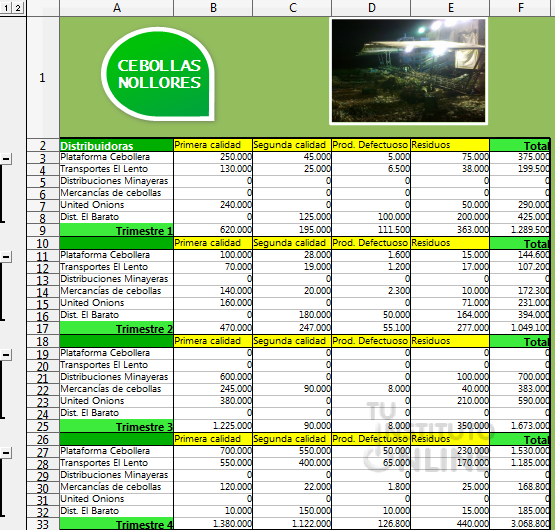Collapse the Trimestre 1 row group
This screenshot has height=530, width=555.
pos(6,159)
